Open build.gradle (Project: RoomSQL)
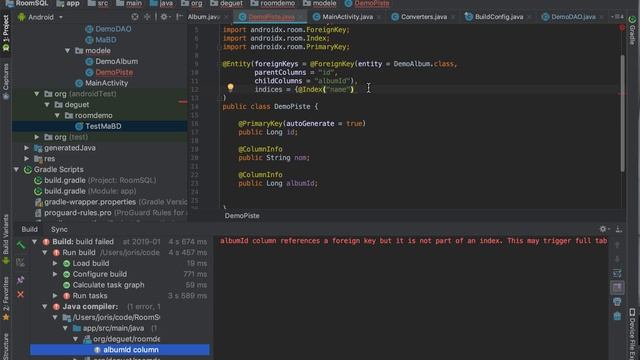This screenshot has height=360, width=640. coord(100,180)
